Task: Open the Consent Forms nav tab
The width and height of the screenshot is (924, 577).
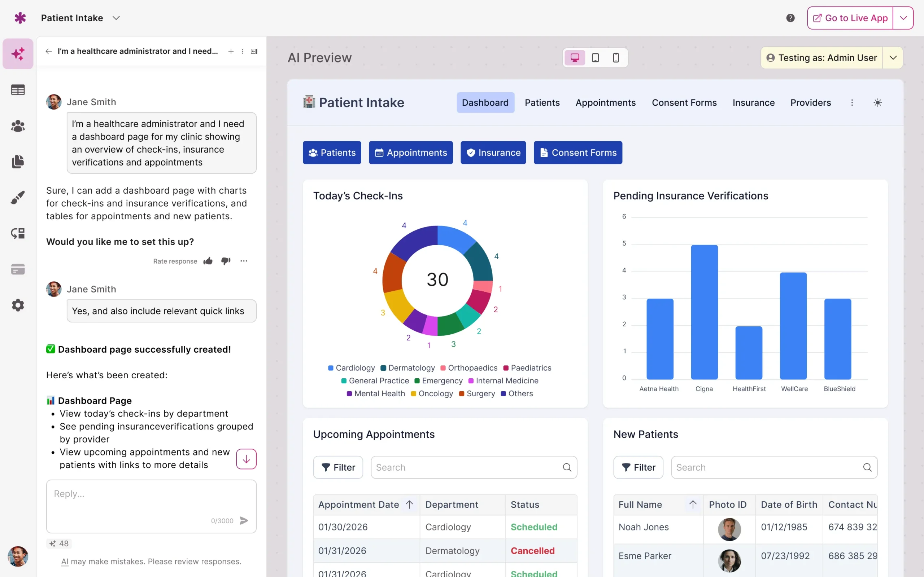Action: (684, 103)
